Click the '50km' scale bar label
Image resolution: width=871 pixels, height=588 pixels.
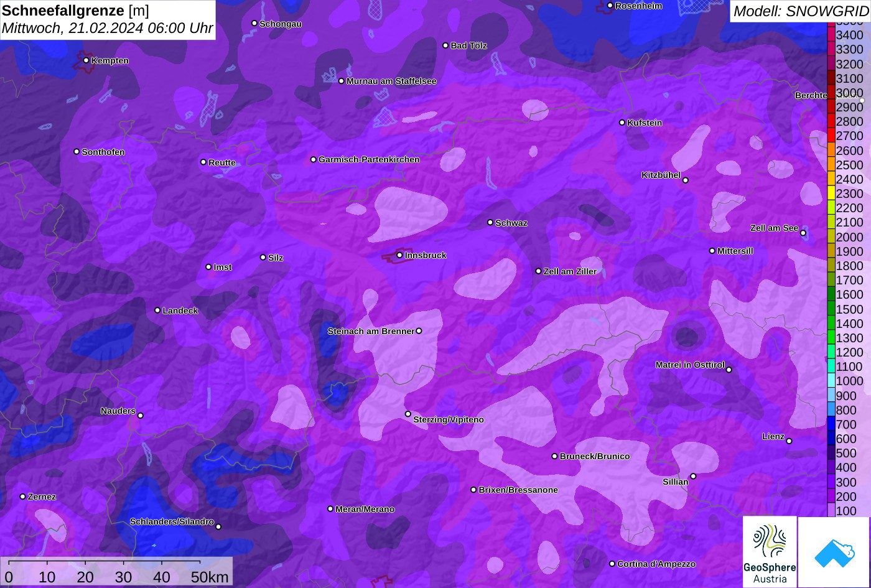pyautogui.click(x=210, y=577)
